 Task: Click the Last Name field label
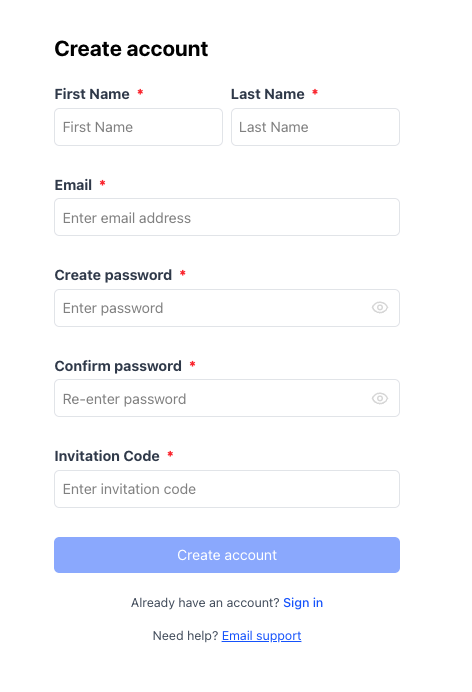(268, 94)
